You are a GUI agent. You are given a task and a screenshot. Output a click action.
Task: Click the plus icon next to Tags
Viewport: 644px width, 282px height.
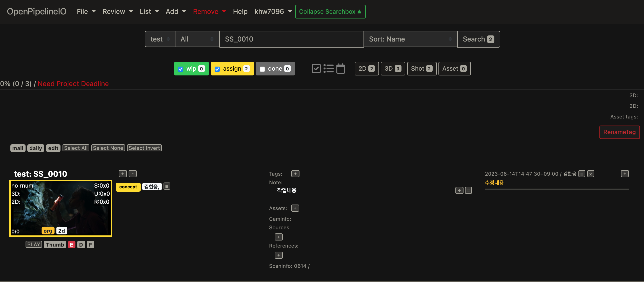click(x=295, y=174)
